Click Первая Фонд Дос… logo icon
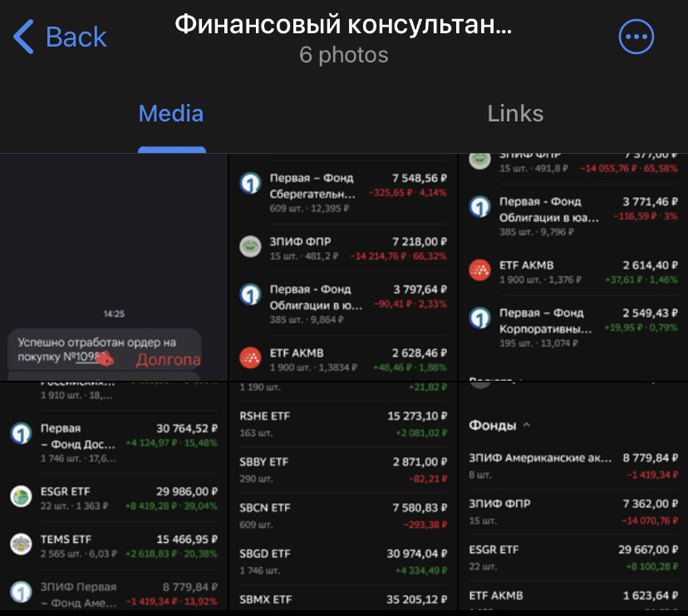 21,433
